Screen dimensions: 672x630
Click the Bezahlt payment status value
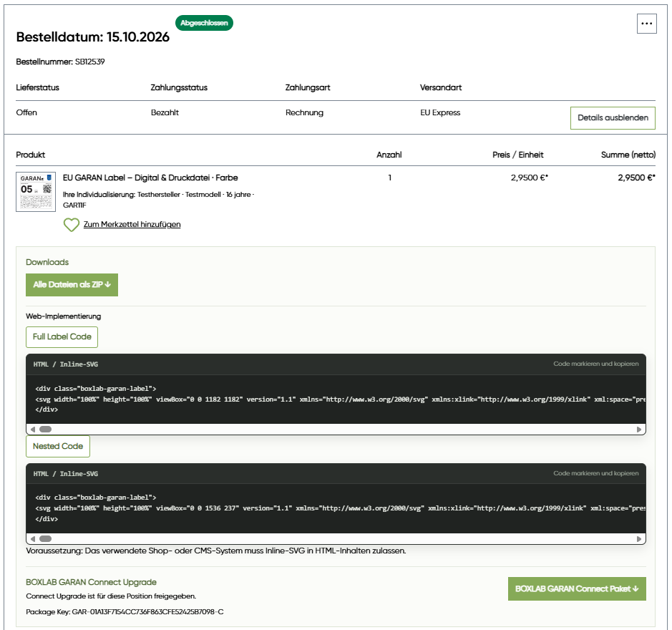tap(165, 113)
